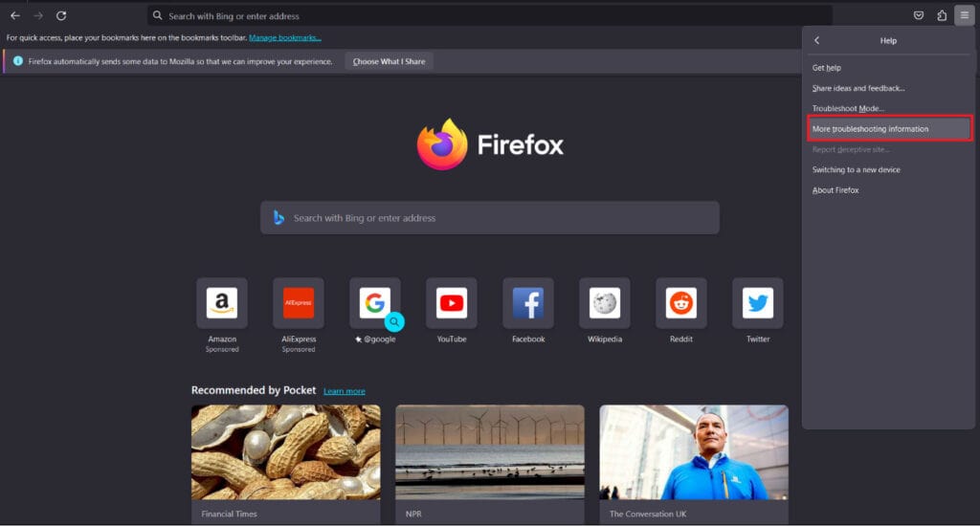This screenshot has height=526, width=980.
Task: Open the Extensions puzzle icon
Action: [942, 15]
